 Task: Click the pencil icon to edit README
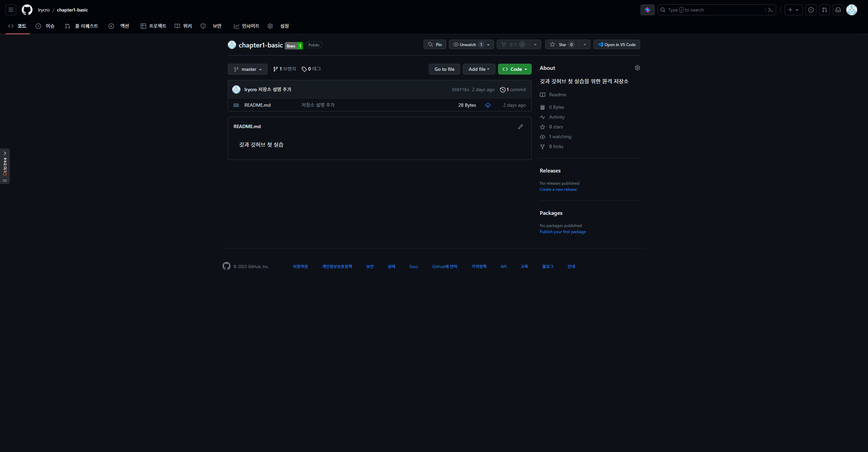(x=520, y=127)
